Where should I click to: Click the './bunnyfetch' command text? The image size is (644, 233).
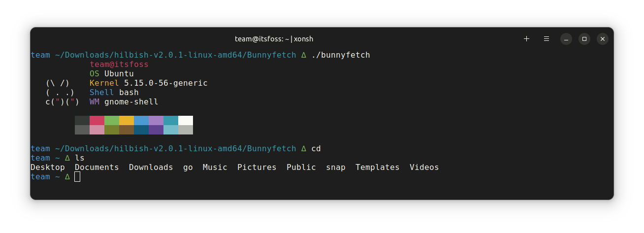340,55
